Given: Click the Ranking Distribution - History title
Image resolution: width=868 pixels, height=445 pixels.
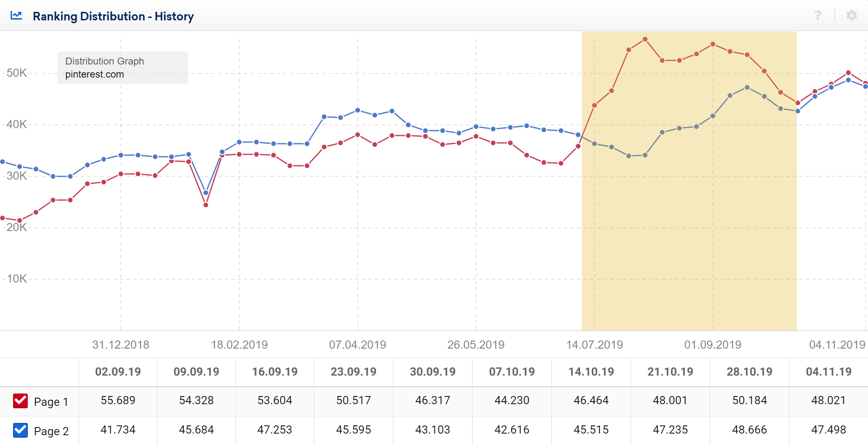Looking at the screenshot, I should click(113, 16).
